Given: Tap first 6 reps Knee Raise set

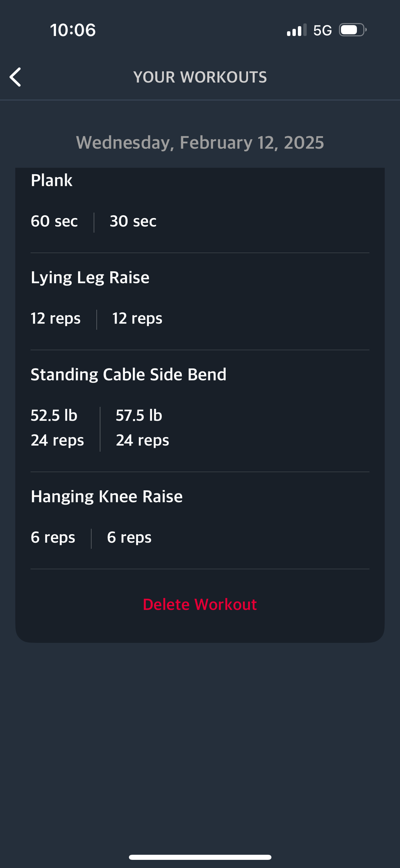Looking at the screenshot, I should click(x=53, y=538).
